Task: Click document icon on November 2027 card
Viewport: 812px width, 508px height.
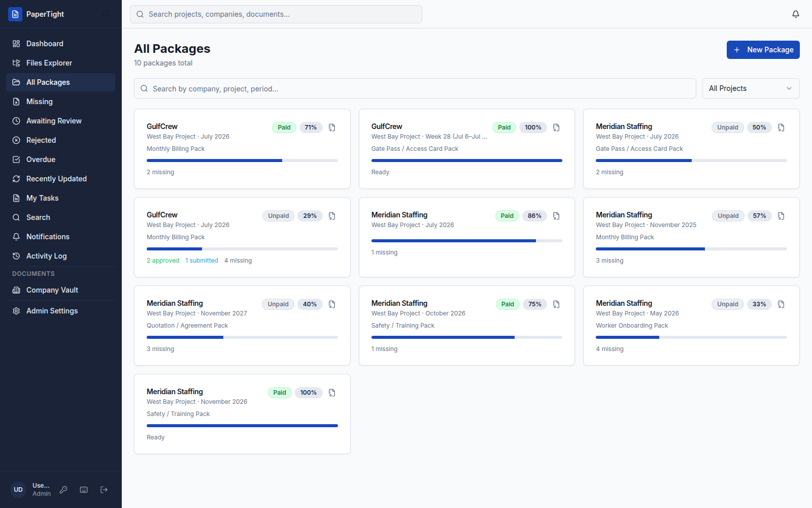Action: click(x=332, y=304)
